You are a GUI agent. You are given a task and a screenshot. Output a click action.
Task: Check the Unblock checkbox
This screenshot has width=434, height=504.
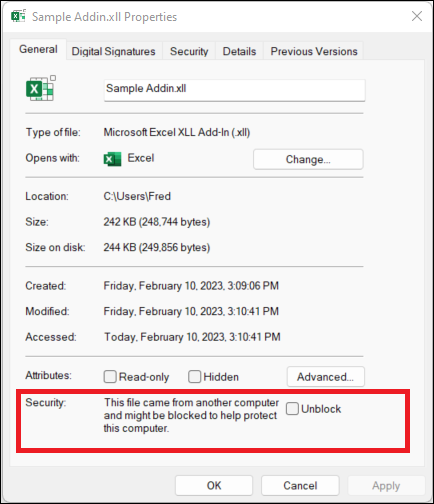292,408
